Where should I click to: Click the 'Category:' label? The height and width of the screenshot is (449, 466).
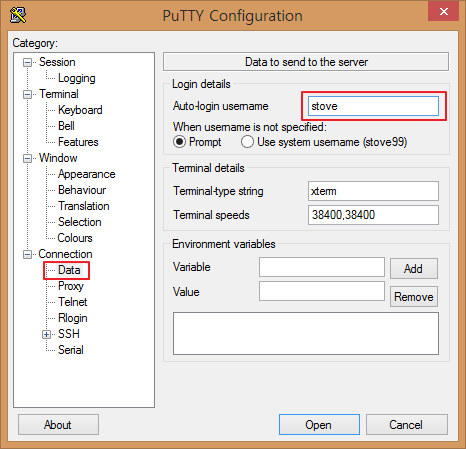35,43
